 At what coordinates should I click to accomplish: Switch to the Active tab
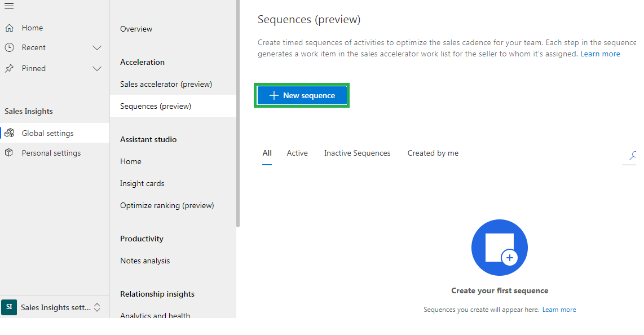coord(297,153)
